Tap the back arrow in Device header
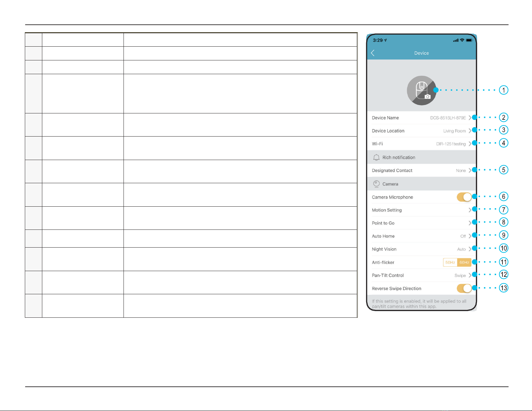Viewport: 532px width, 411px height. (373, 53)
